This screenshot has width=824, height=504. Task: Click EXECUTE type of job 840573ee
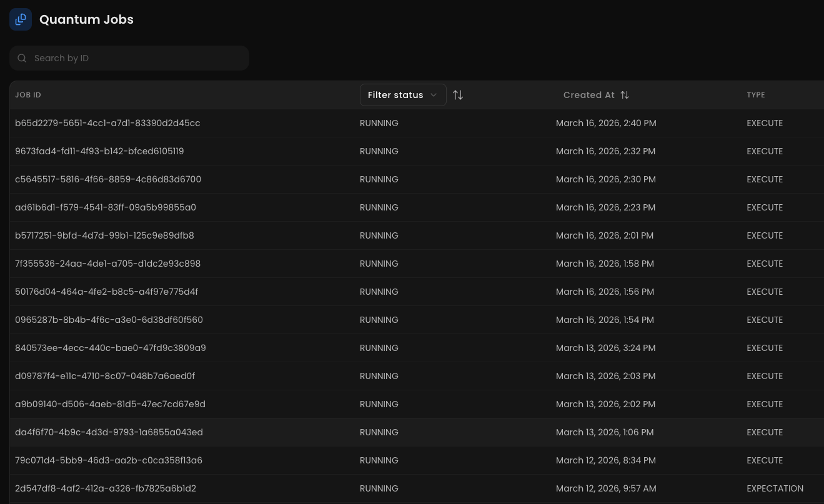[x=765, y=348]
